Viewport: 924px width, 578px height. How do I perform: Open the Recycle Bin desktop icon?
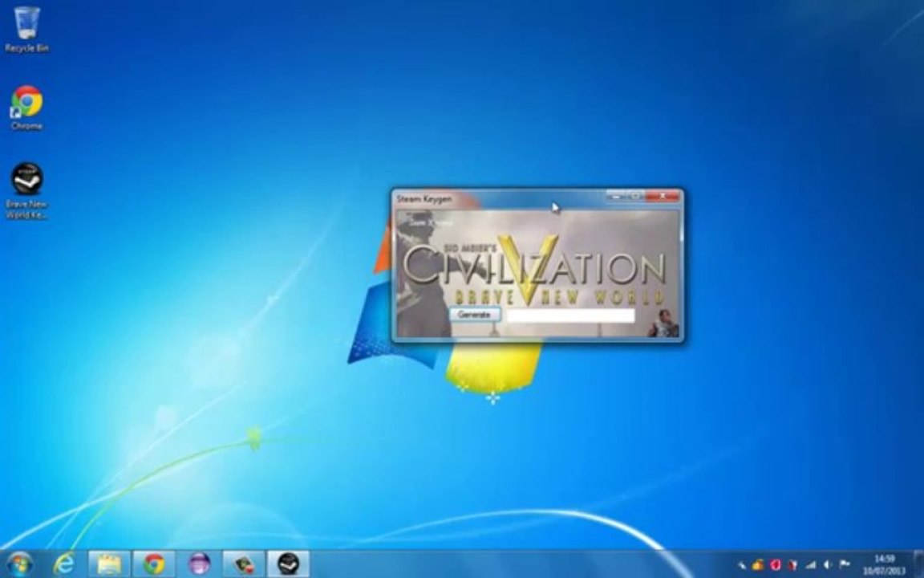pyautogui.click(x=26, y=30)
